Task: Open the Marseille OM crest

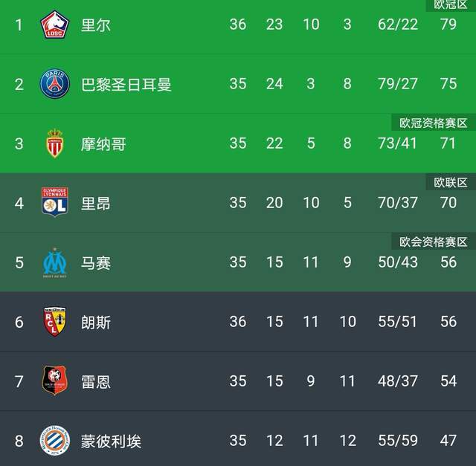Action: click(x=54, y=262)
